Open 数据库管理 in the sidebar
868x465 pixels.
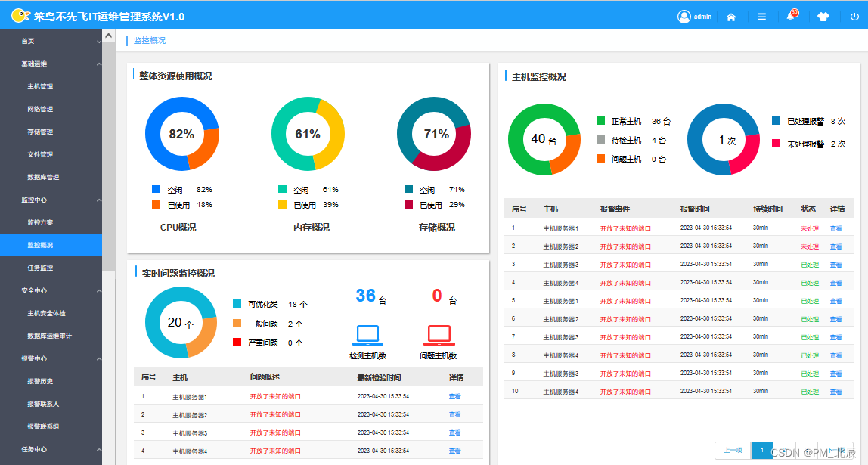tap(43, 177)
